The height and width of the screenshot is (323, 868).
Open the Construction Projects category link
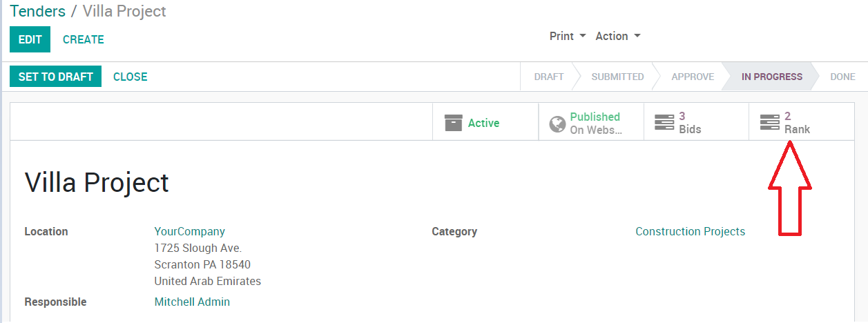[x=690, y=231]
